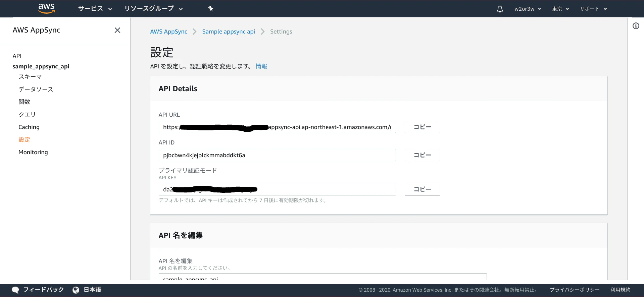Image resolution: width=644 pixels, height=297 pixels.
Task: Open Monitoring in the sidebar
Action: (33, 152)
